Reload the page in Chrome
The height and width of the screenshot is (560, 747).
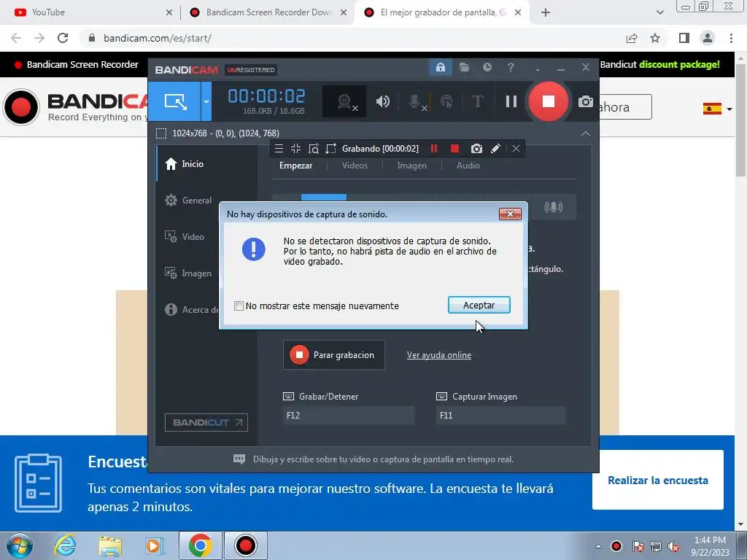tap(63, 38)
